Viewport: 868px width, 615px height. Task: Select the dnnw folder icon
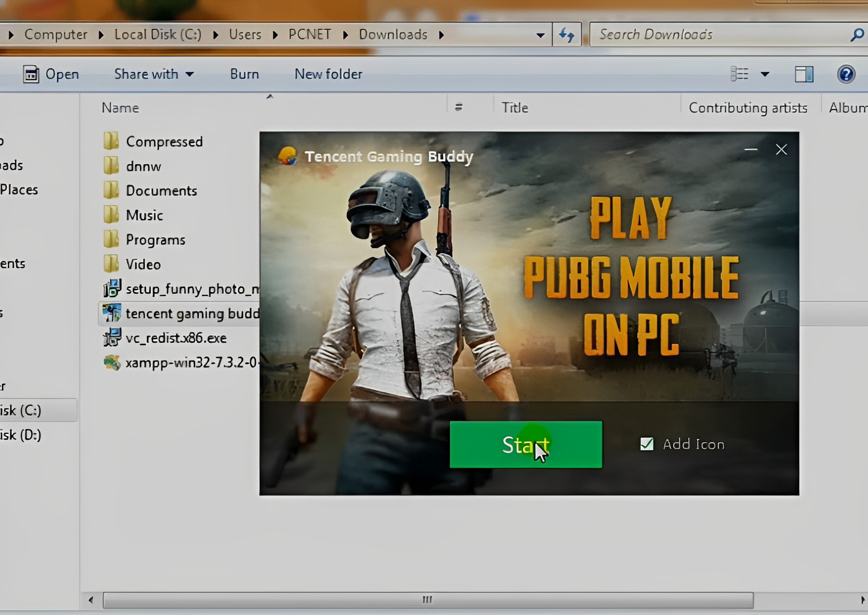111,165
